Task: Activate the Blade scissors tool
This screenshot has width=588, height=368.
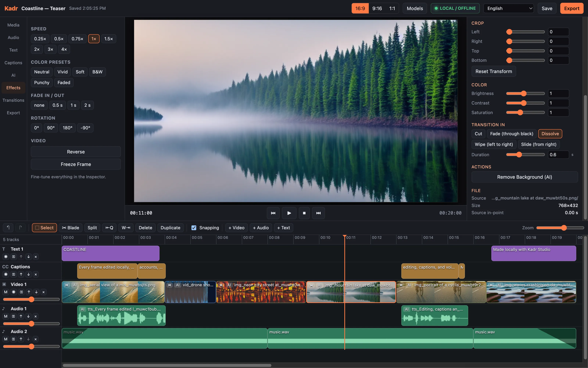Action: coord(70,228)
